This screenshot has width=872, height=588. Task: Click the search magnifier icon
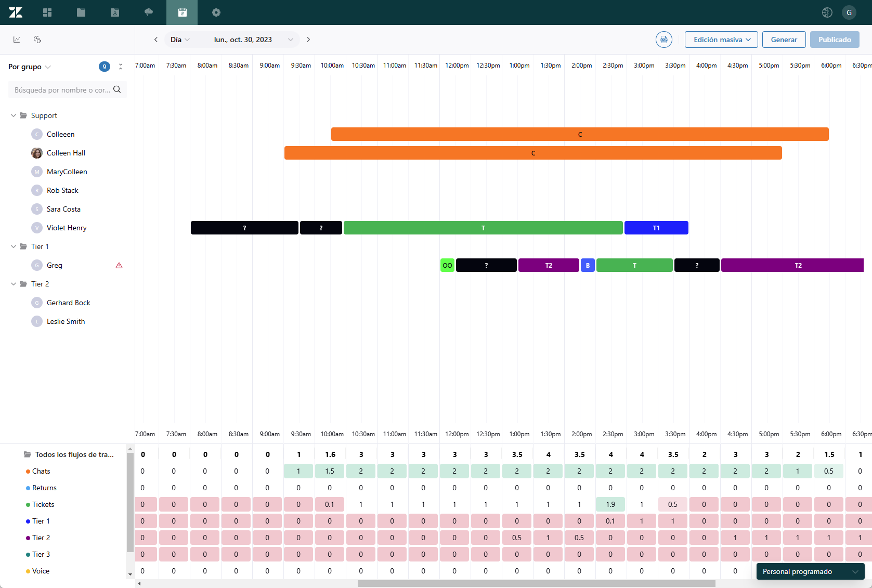click(x=117, y=89)
